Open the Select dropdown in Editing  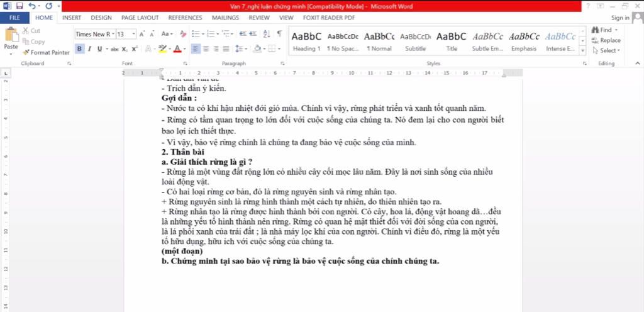click(606, 50)
